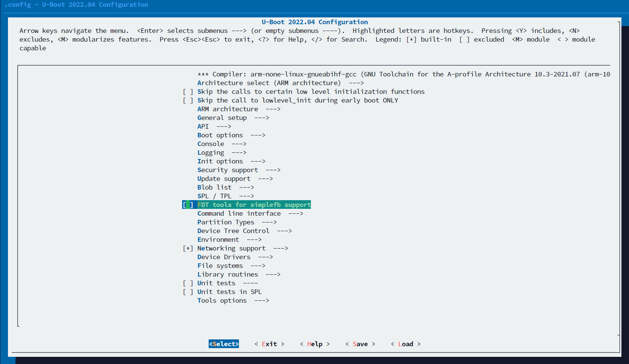Enable FDT tools for simplefb support checkbox
Screen dimensions: 629x364
pyautogui.click(x=188, y=205)
